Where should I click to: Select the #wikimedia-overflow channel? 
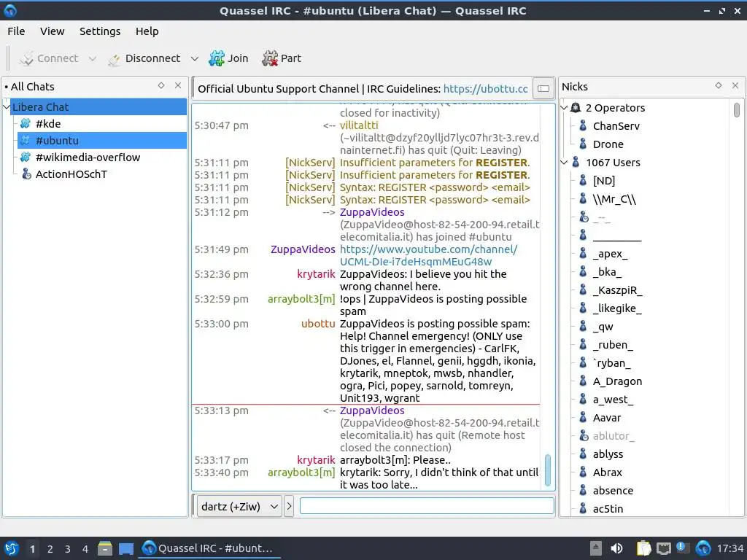[x=88, y=157]
